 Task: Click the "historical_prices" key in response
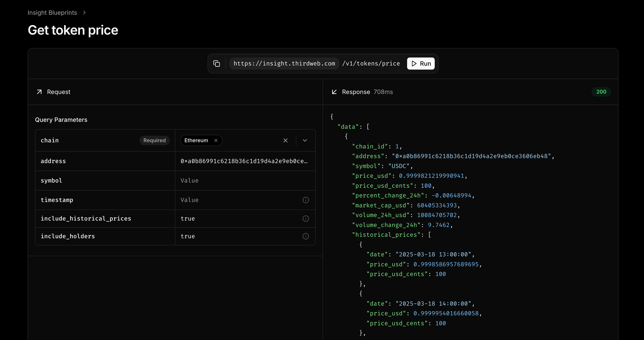(x=386, y=235)
